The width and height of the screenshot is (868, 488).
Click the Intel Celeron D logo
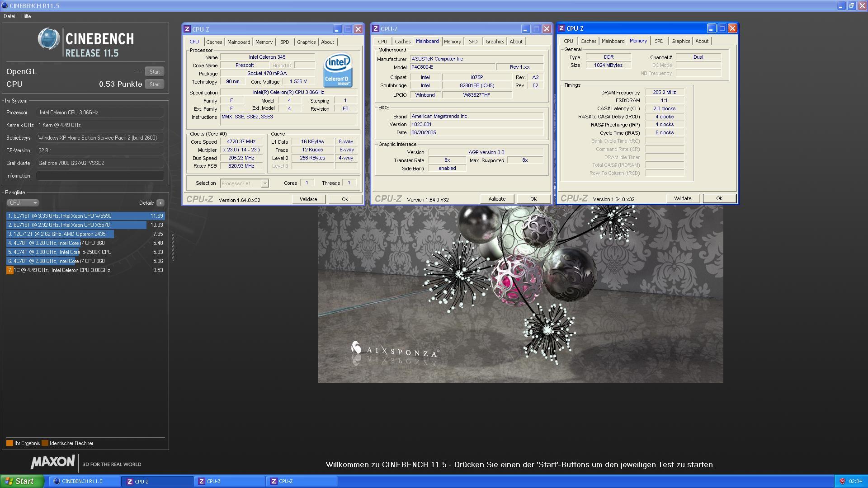pyautogui.click(x=338, y=70)
